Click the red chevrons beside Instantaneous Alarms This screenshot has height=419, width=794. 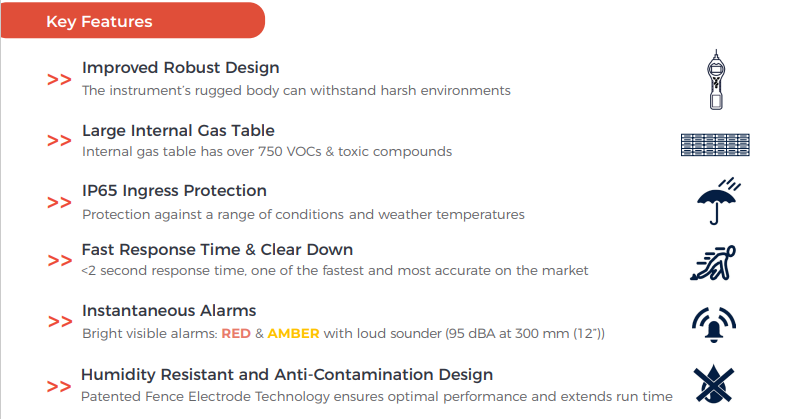pyautogui.click(x=60, y=321)
